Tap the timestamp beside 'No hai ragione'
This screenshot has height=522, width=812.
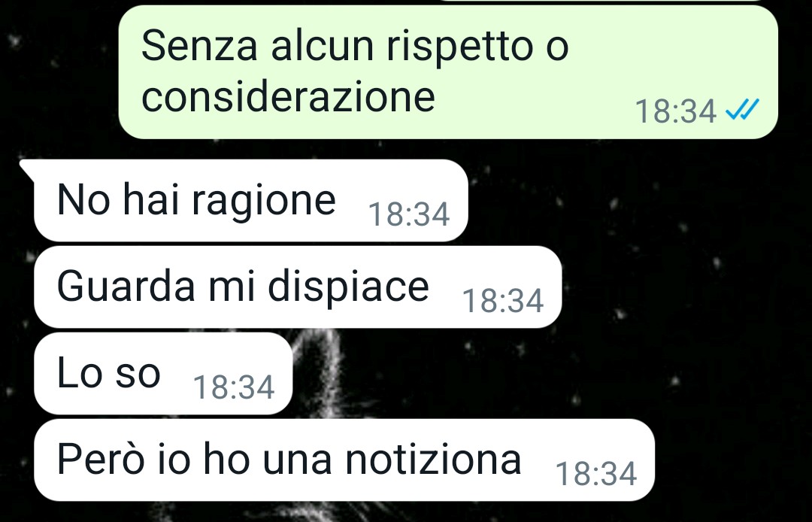tap(408, 214)
